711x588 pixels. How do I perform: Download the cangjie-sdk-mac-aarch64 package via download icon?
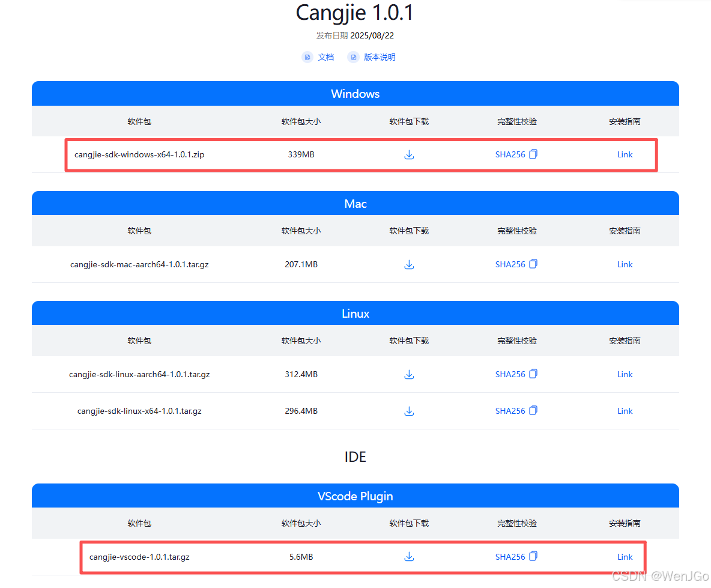[x=409, y=264]
